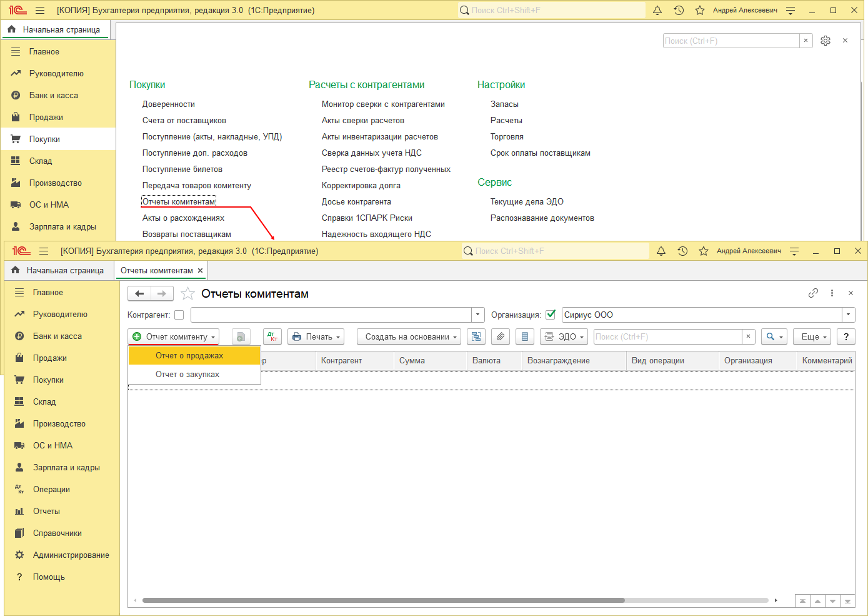Open hamburger main menu in front window
Screen dimensions: 868x616
44,251
